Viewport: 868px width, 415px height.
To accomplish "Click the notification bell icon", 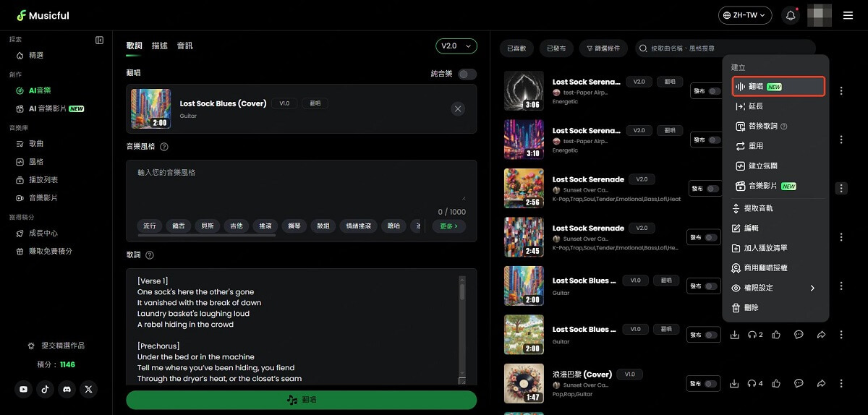I will [x=791, y=15].
